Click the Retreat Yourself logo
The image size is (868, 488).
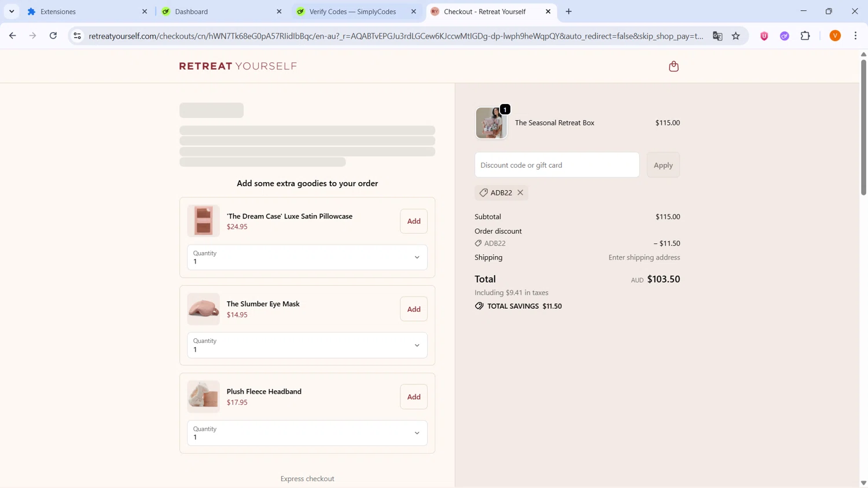238,66
